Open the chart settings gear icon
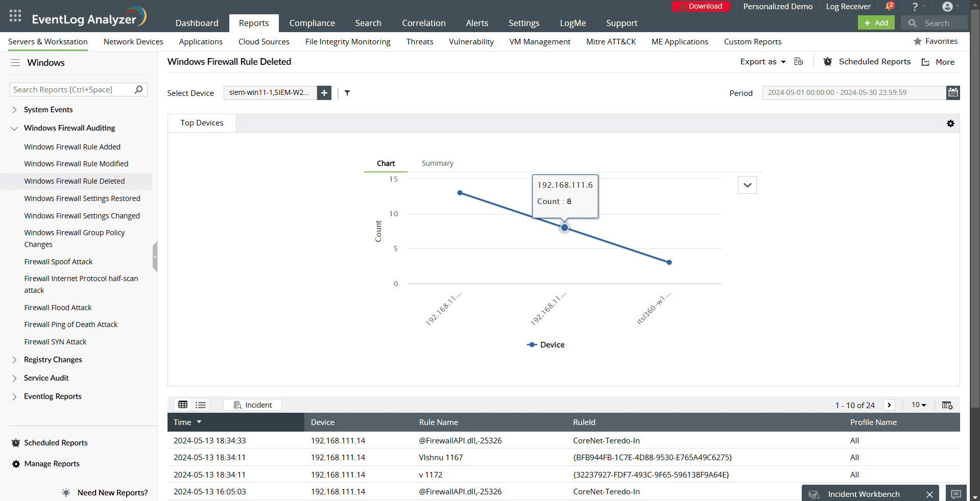 point(950,123)
